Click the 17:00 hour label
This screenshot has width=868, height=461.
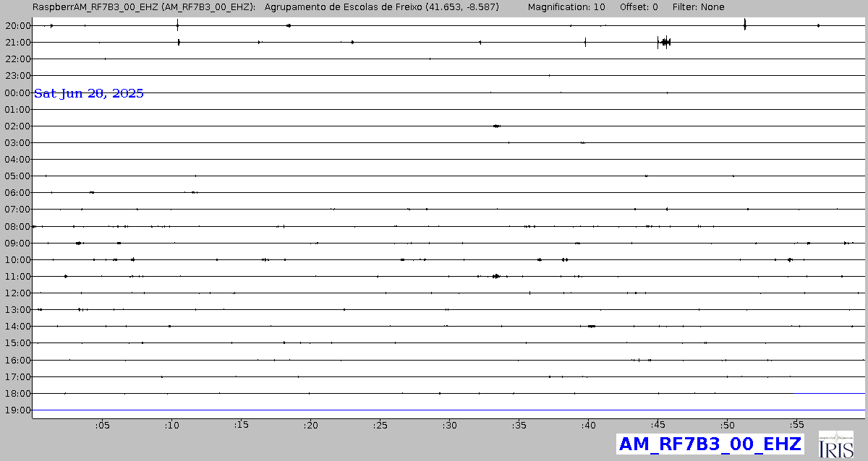(x=17, y=377)
